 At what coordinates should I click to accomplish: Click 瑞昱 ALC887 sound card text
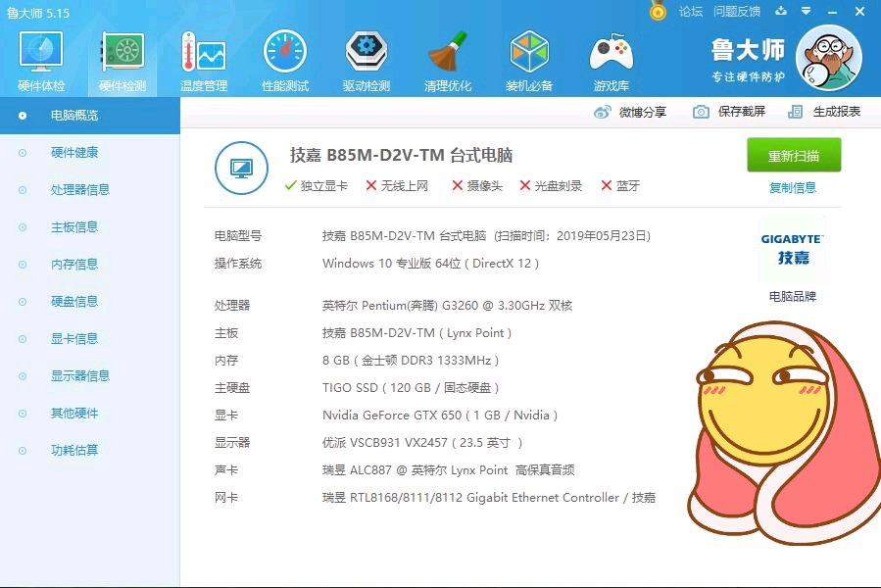[449, 470]
